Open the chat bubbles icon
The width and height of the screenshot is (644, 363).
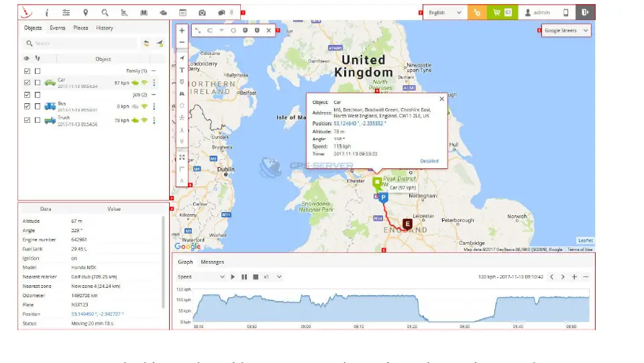(222, 13)
